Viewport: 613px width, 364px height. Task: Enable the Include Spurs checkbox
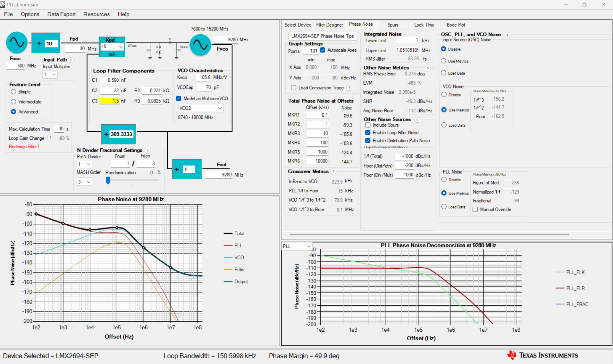[x=368, y=125]
